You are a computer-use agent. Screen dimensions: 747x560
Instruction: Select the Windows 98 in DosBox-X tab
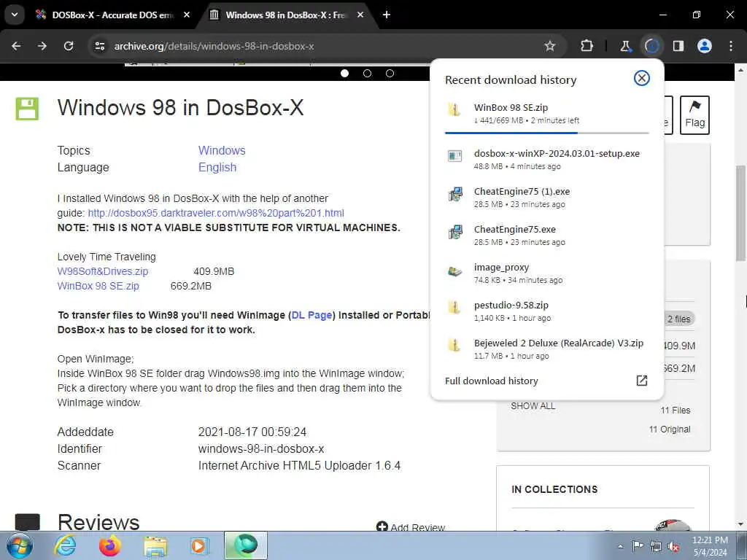tap(286, 15)
